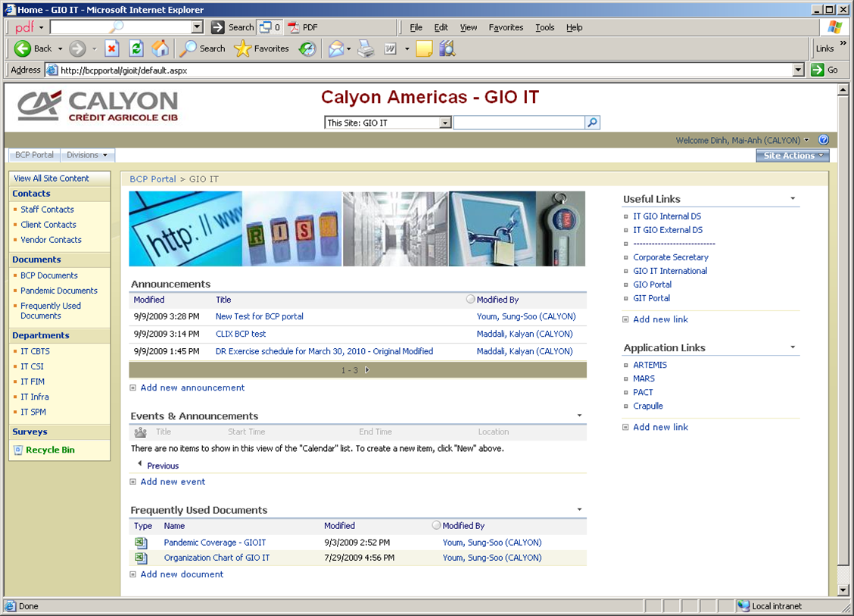Click the page vertical scrollbar down arrow
Screen dimensions: 854x616
pos(843,590)
